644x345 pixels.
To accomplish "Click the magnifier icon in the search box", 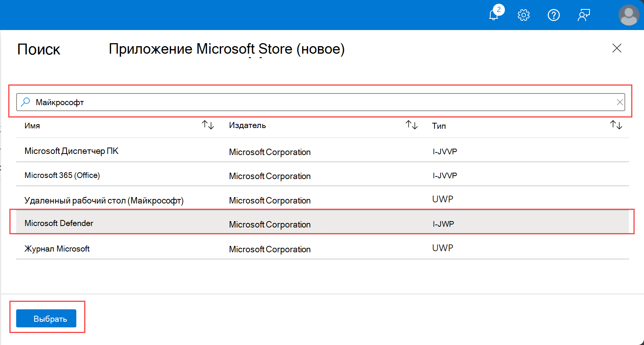I will (x=26, y=102).
